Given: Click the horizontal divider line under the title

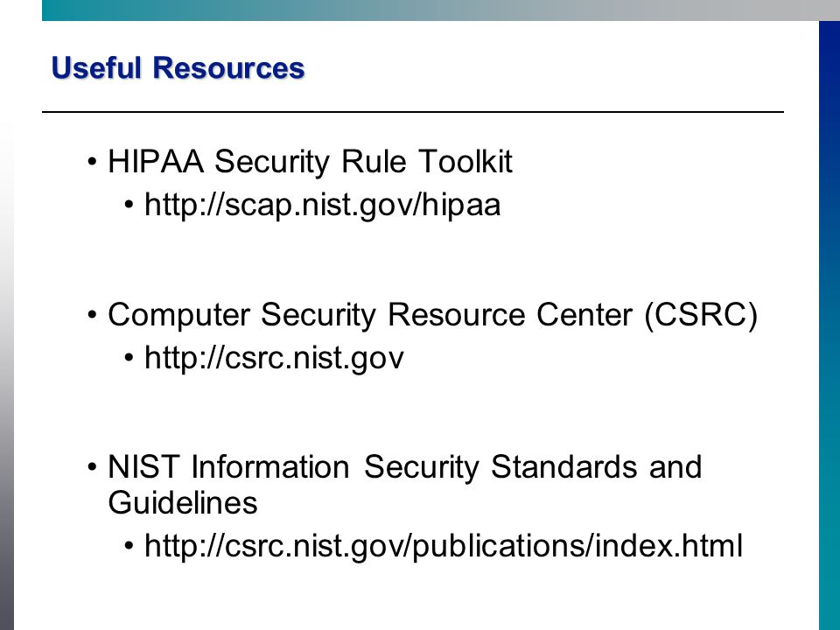Looking at the screenshot, I should pos(413,112).
